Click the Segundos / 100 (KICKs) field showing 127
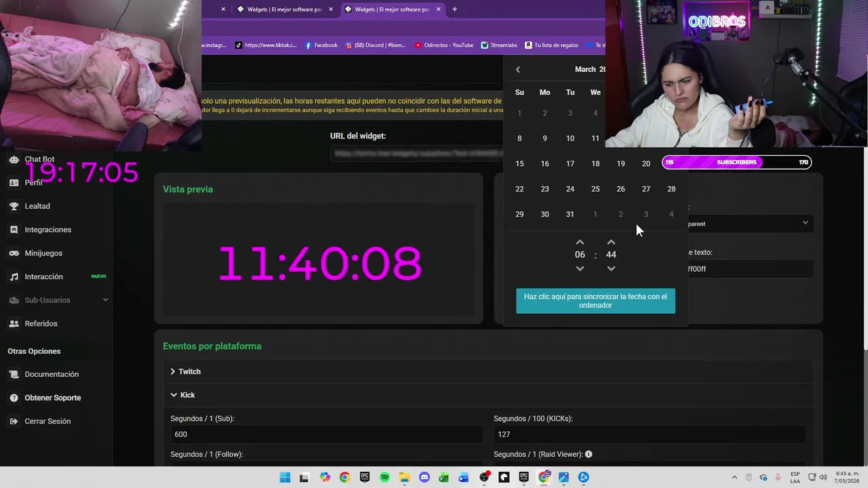Image resolution: width=868 pixels, height=488 pixels. pyautogui.click(x=650, y=434)
